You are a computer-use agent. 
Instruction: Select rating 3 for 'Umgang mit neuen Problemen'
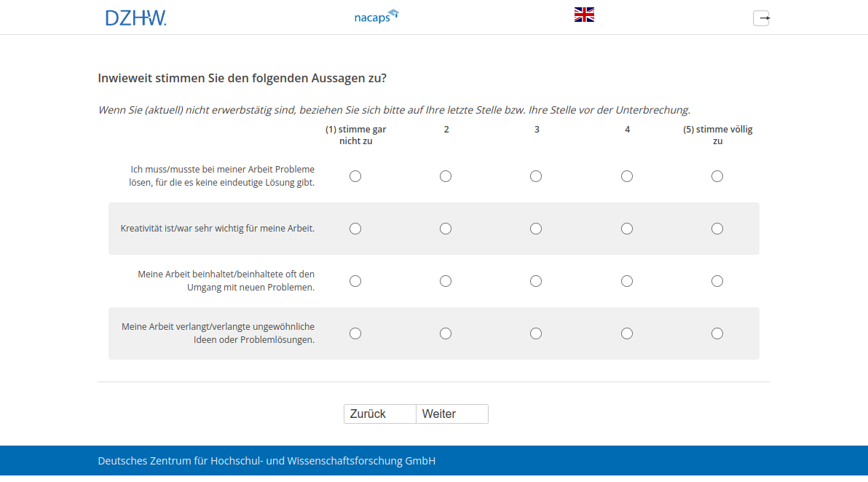(x=536, y=281)
